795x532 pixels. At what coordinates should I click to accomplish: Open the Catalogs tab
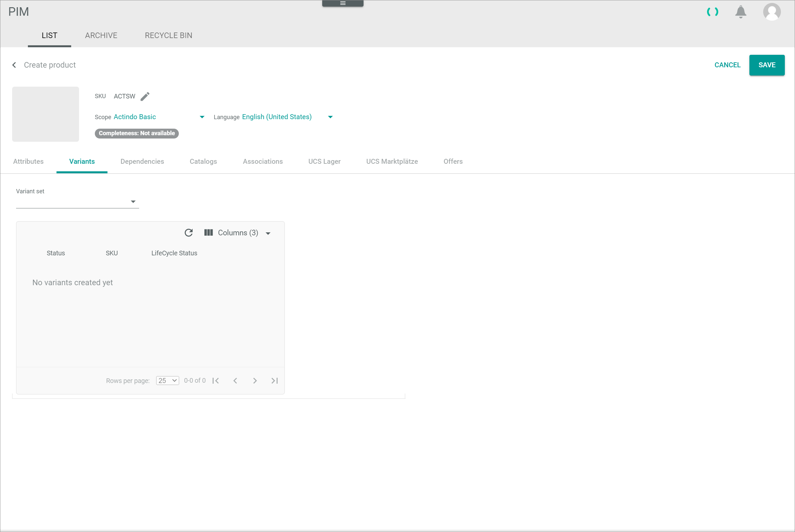(203, 161)
